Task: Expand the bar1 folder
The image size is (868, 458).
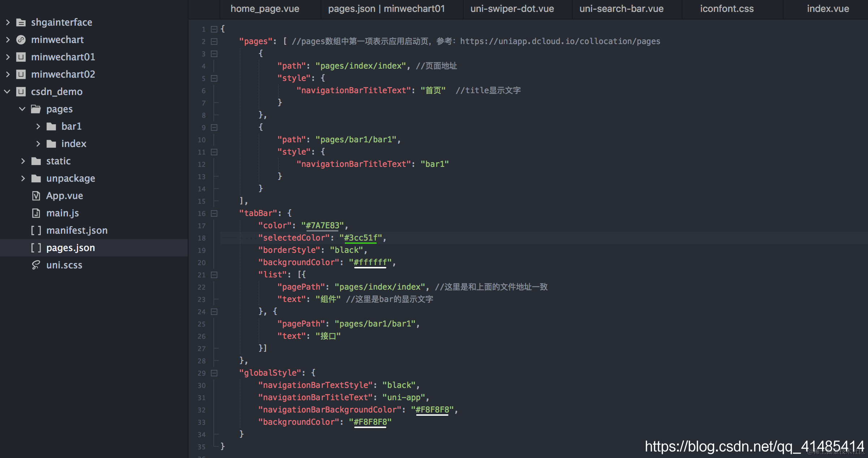Action: (38, 126)
